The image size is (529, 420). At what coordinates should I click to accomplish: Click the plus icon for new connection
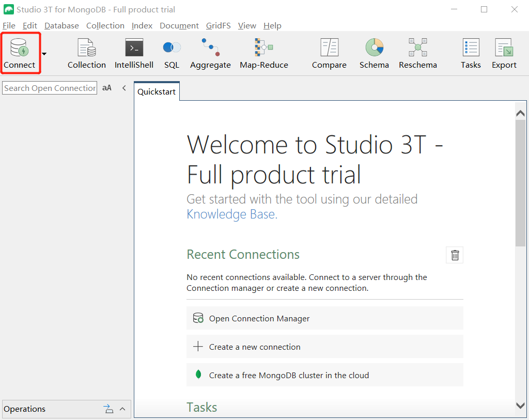(198, 347)
